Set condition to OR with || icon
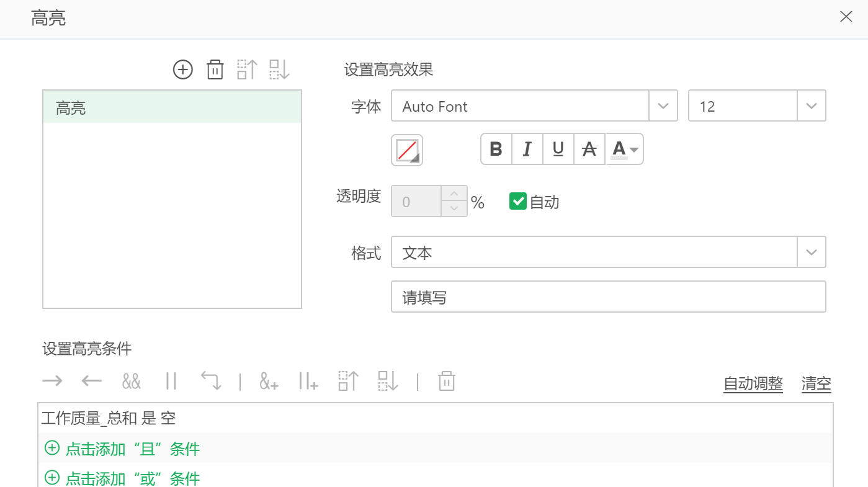The width and height of the screenshot is (868, 487). [x=171, y=381]
